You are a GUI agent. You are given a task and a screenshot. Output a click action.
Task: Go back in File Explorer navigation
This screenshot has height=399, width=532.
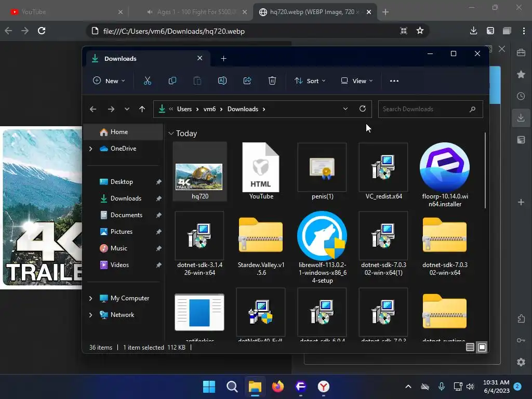93,109
